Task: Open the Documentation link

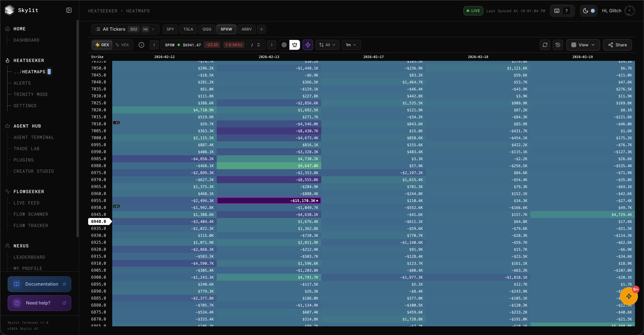Action: (x=39, y=284)
